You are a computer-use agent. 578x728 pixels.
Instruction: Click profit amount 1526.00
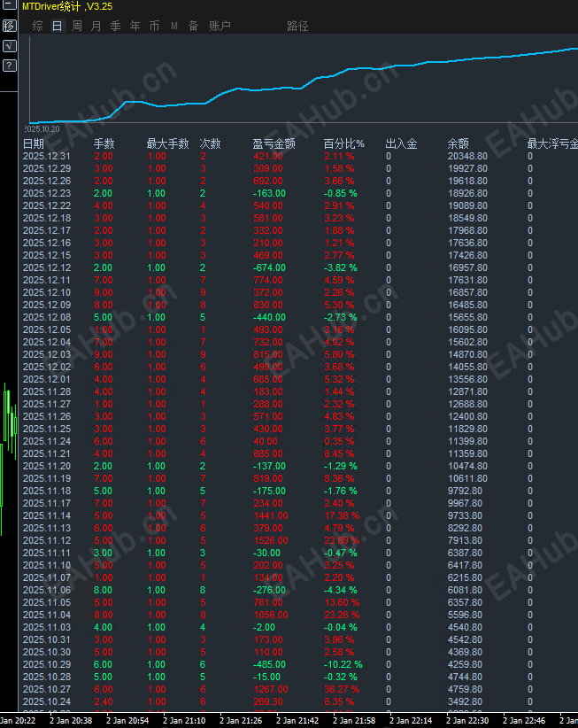271,540
